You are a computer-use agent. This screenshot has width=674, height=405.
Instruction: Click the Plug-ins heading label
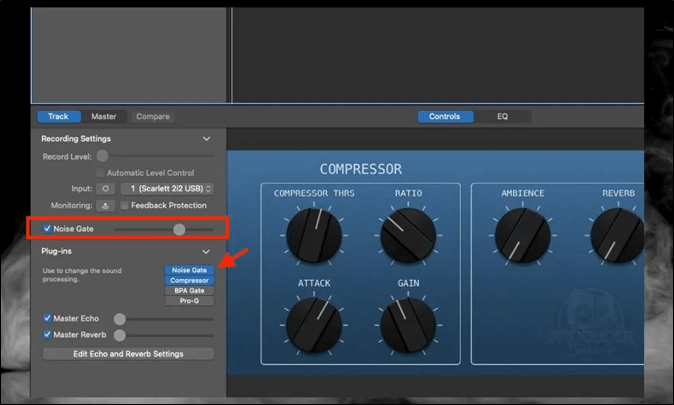pyautogui.click(x=56, y=251)
